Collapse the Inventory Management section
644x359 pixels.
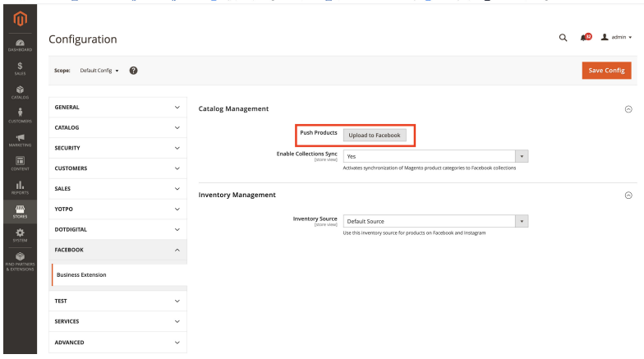point(628,196)
